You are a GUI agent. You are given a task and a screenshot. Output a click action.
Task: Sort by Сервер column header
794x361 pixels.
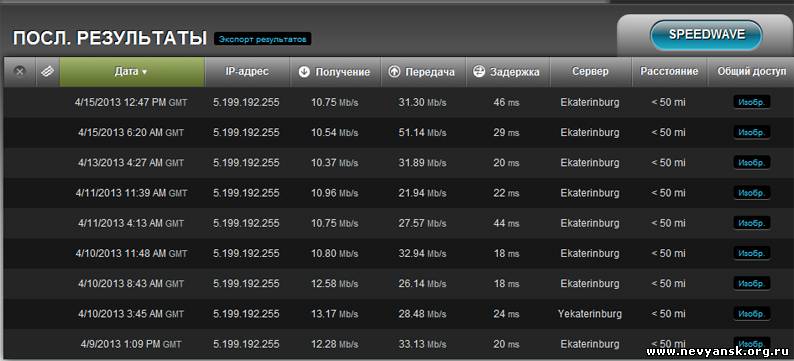[x=590, y=72]
